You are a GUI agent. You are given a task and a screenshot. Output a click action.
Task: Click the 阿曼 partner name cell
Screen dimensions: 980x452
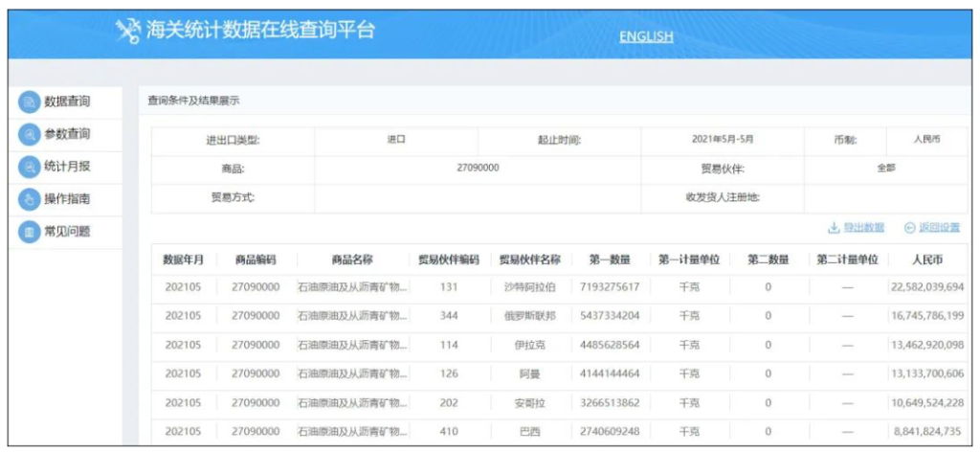[x=530, y=374]
